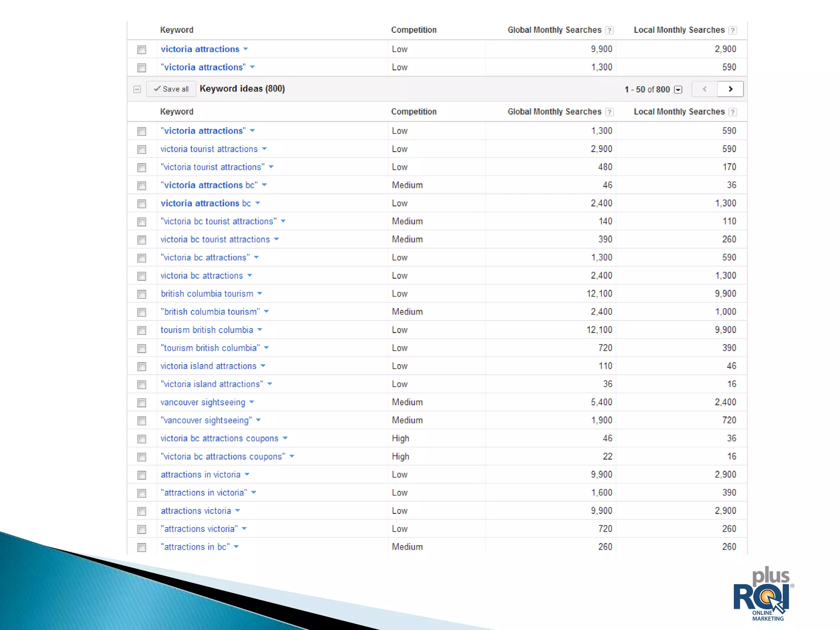Open help for top Local Monthly Searches
The width and height of the screenshot is (840, 630).
(x=733, y=30)
